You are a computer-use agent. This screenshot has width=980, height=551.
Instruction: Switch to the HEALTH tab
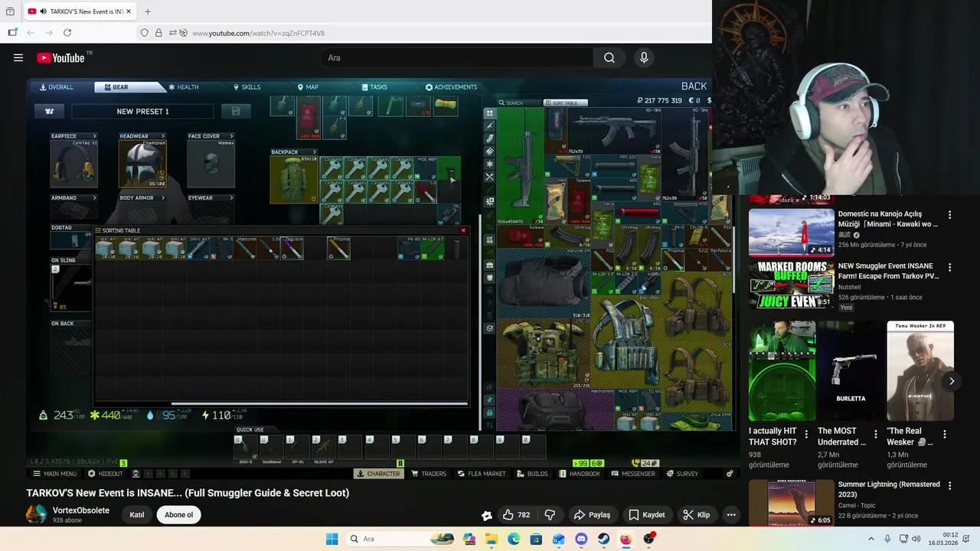pyautogui.click(x=184, y=87)
